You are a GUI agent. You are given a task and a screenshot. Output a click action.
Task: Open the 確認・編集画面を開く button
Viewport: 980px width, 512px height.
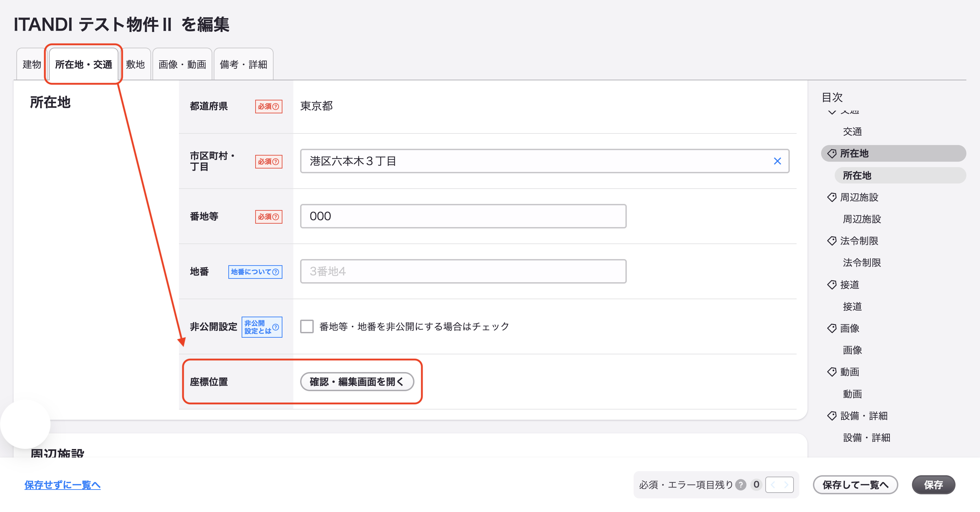click(357, 381)
